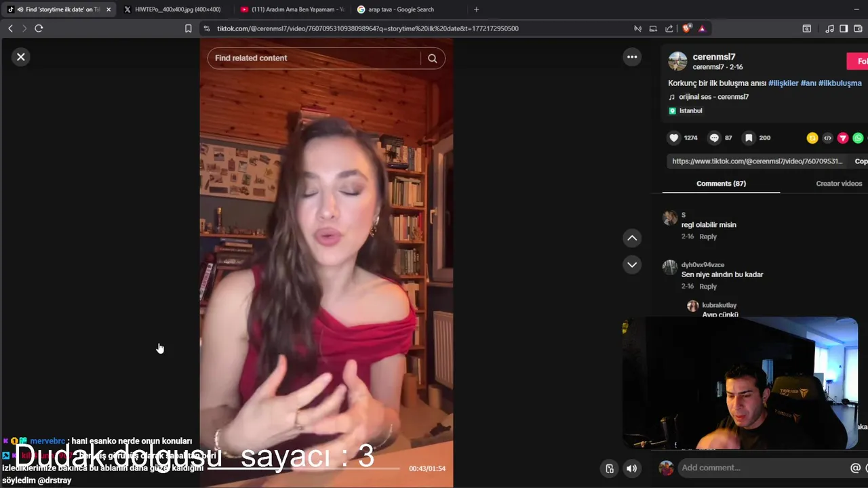Click the user avatar beside Add comment
The image size is (868, 488).
667,468
